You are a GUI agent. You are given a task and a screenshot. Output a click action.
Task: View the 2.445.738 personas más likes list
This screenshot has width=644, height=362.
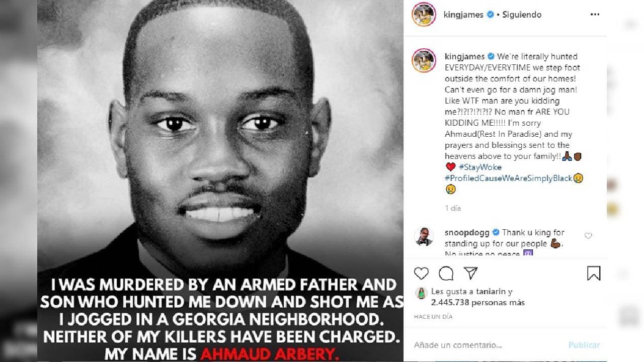point(478,303)
